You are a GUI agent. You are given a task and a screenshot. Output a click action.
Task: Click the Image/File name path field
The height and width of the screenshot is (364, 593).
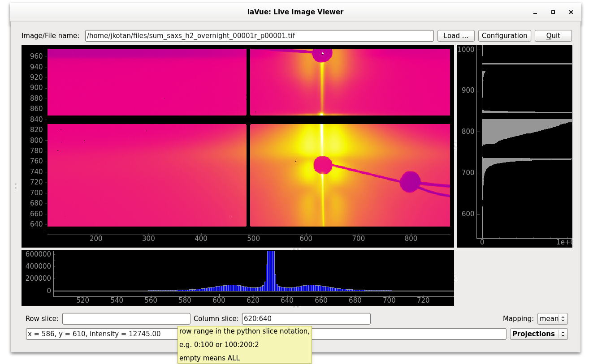tap(259, 36)
